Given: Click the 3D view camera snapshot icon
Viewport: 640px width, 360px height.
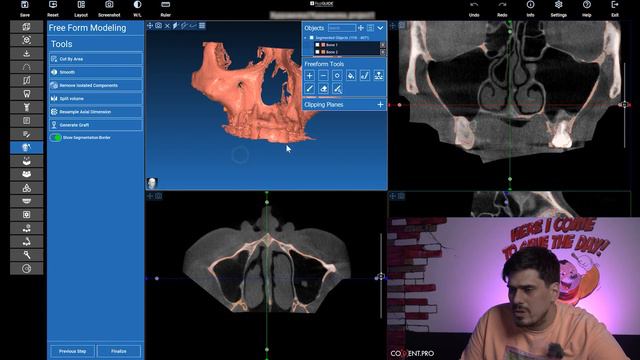Looking at the screenshot, I should (158, 26).
